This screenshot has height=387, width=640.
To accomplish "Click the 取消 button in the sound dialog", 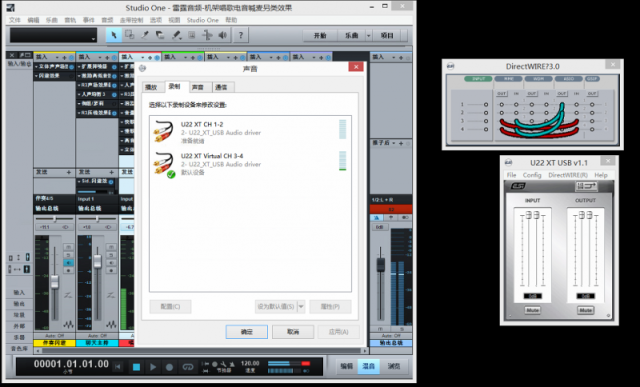I will click(x=293, y=332).
